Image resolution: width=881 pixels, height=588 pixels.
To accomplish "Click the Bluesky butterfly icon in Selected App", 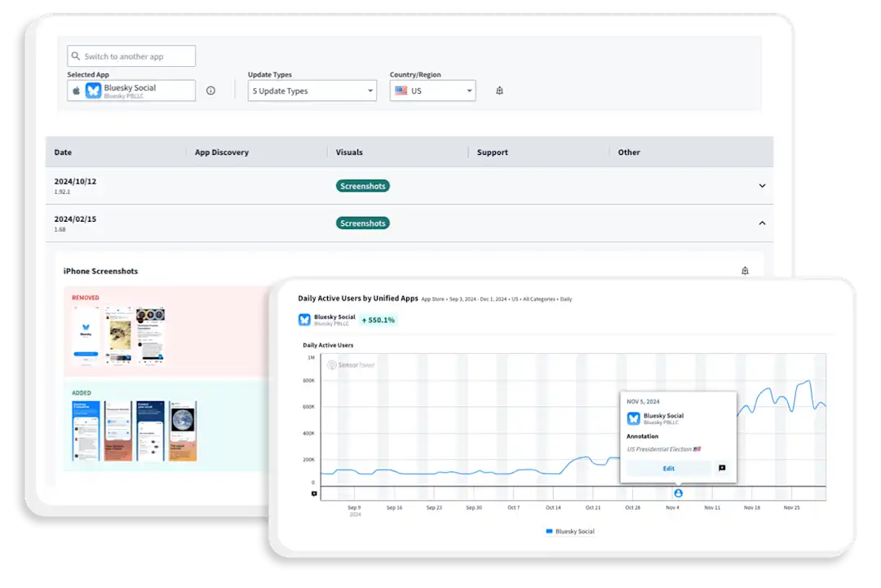I will pos(93,91).
